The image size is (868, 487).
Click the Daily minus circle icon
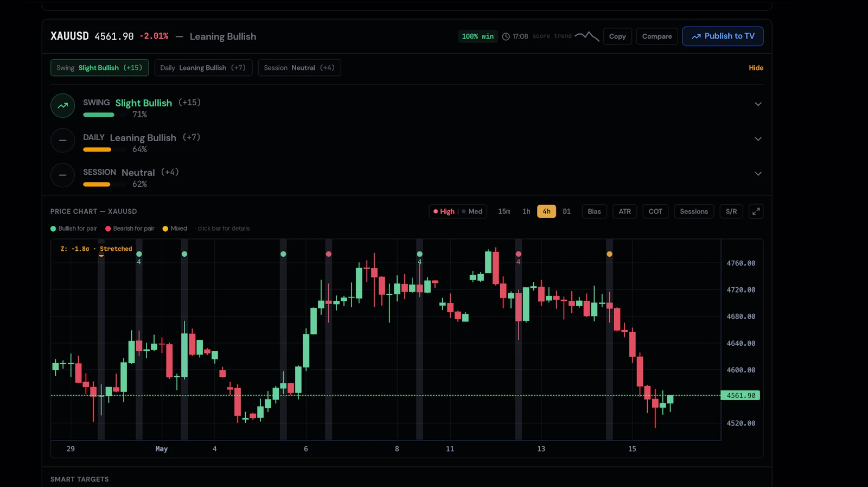coord(63,140)
